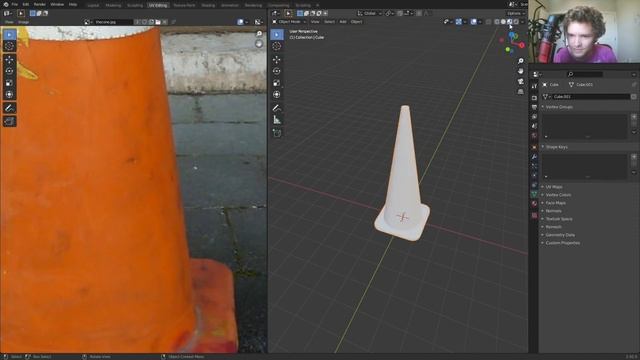Expand the Vertex Groups panel
The height and width of the screenshot is (360, 640).
[x=559, y=107]
